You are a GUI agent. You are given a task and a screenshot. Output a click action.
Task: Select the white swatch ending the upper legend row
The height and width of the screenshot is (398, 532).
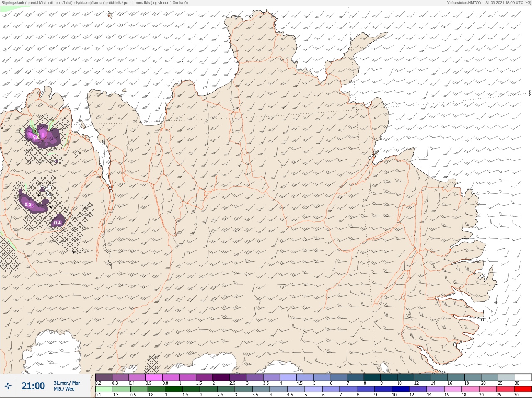pos(523,377)
